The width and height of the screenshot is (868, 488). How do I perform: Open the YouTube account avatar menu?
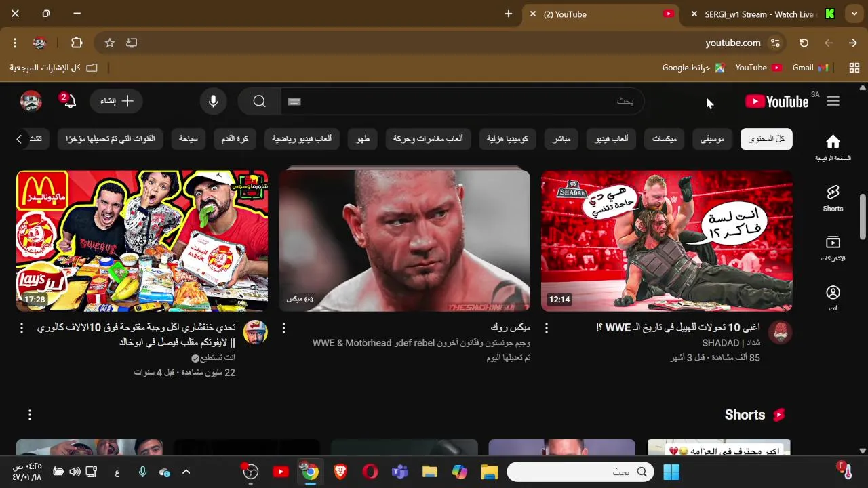(x=31, y=101)
